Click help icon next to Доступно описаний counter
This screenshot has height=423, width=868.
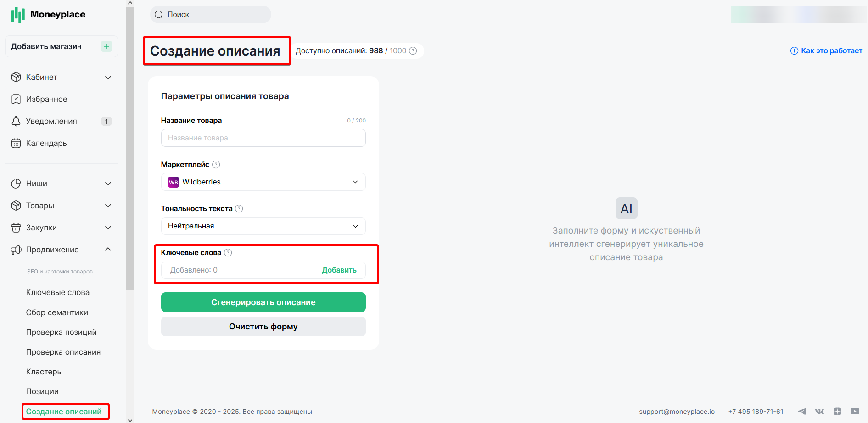(x=413, y=50)
